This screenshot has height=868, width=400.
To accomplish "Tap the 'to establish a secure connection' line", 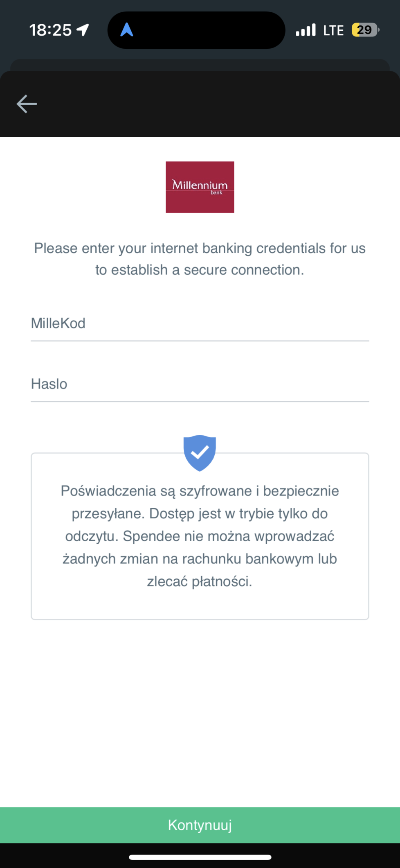I will (200, 270).
